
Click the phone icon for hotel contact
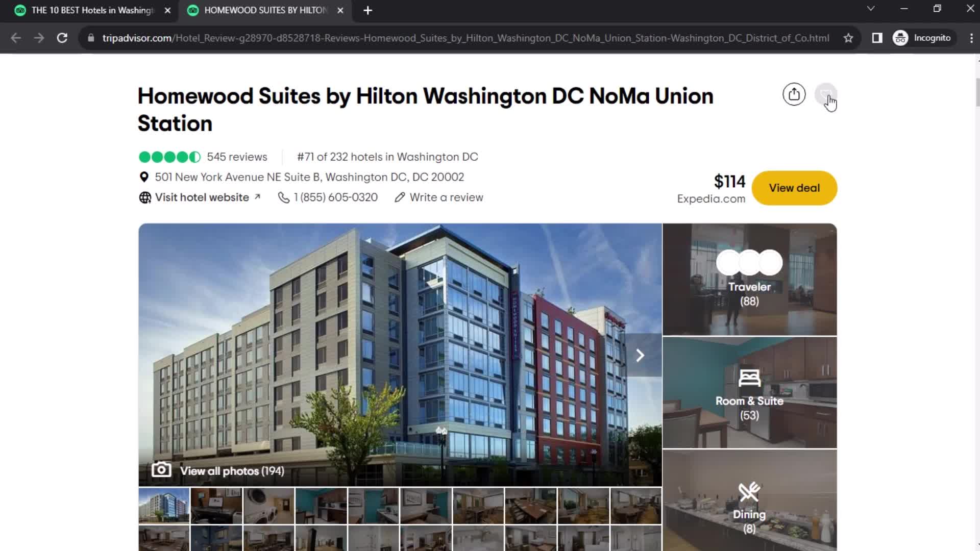coord(283,197)
